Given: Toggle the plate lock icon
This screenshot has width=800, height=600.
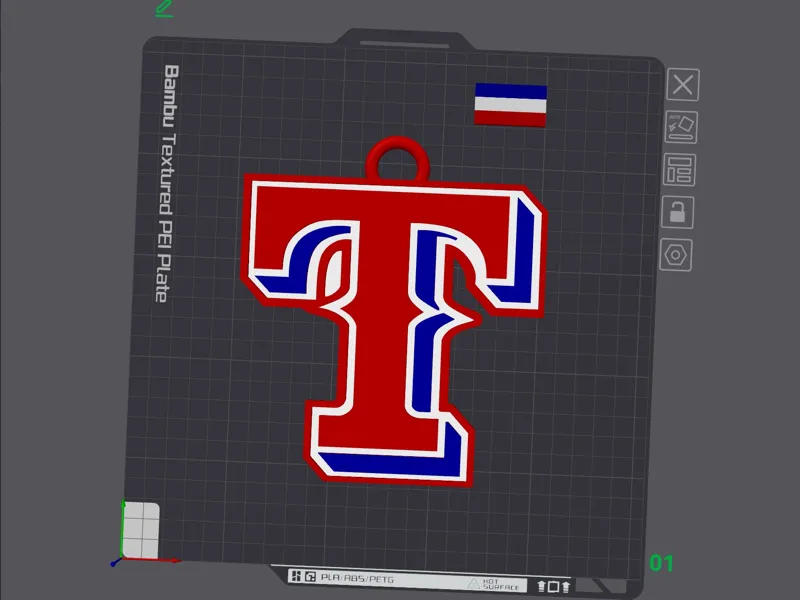Looking at the screenshot, I should (678, 212).
